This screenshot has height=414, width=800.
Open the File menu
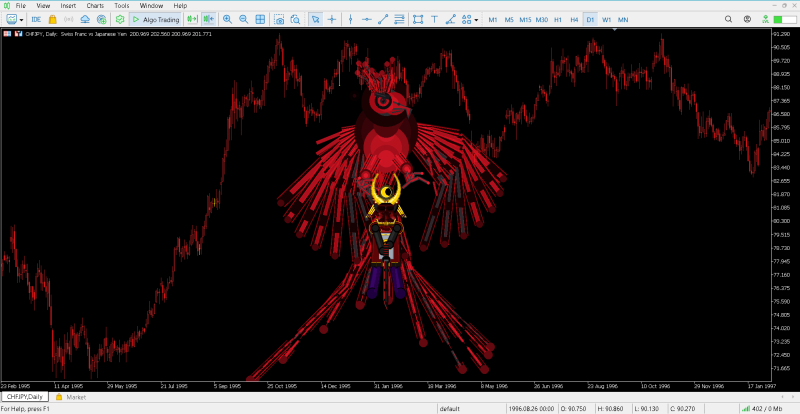point(21,6)
